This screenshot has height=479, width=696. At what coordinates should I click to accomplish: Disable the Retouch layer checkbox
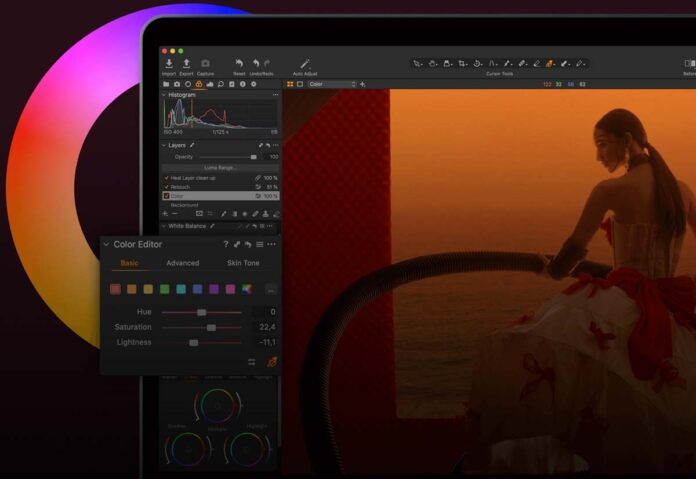click(166, 187)
